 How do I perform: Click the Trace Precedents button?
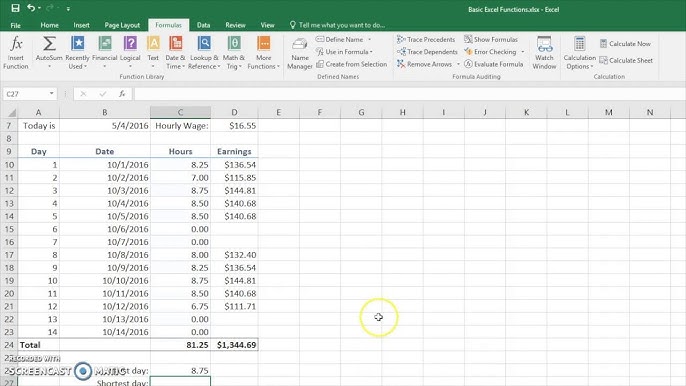click(x=426, y=39)
